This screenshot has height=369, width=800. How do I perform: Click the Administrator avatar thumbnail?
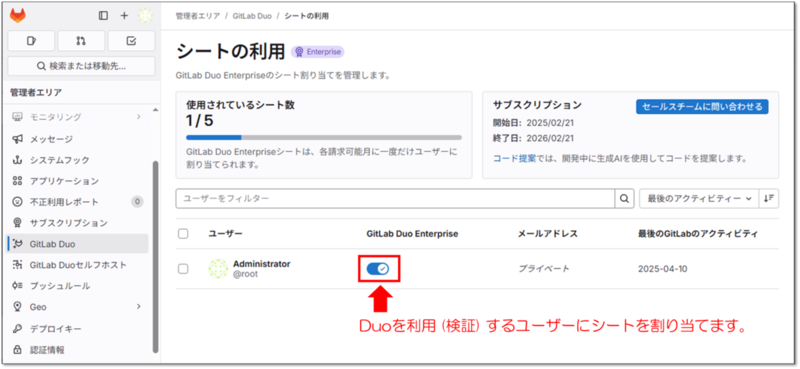(218, 268)
